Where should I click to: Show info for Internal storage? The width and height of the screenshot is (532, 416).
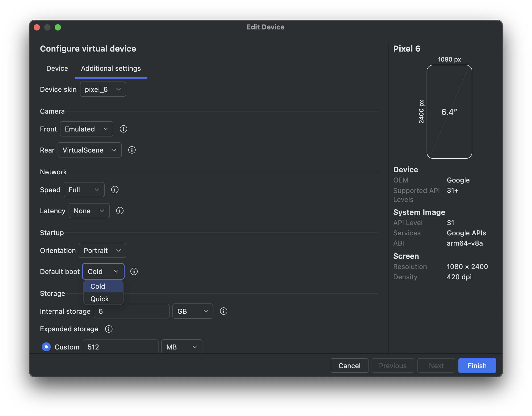[x=224, y=311]
